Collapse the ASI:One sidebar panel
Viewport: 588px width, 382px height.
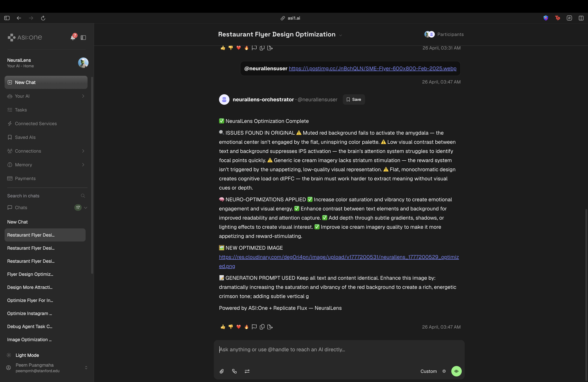point(83,38)
